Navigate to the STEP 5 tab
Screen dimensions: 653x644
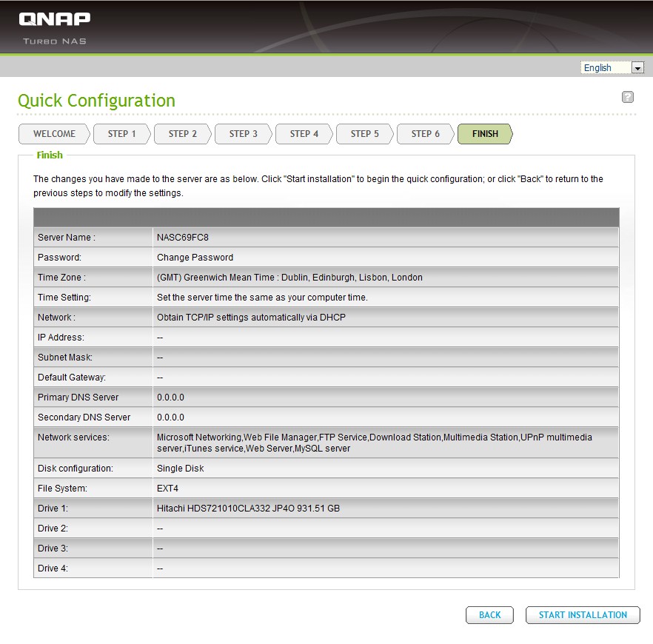click(365, 134)
